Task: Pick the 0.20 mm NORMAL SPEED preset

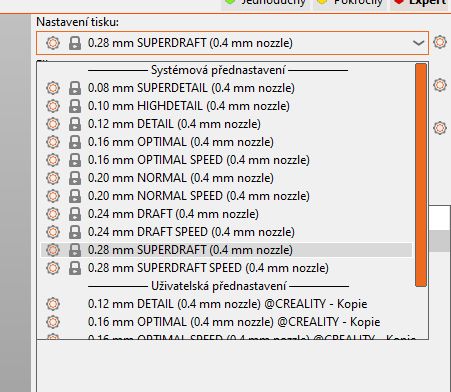Action: (226, 196)
